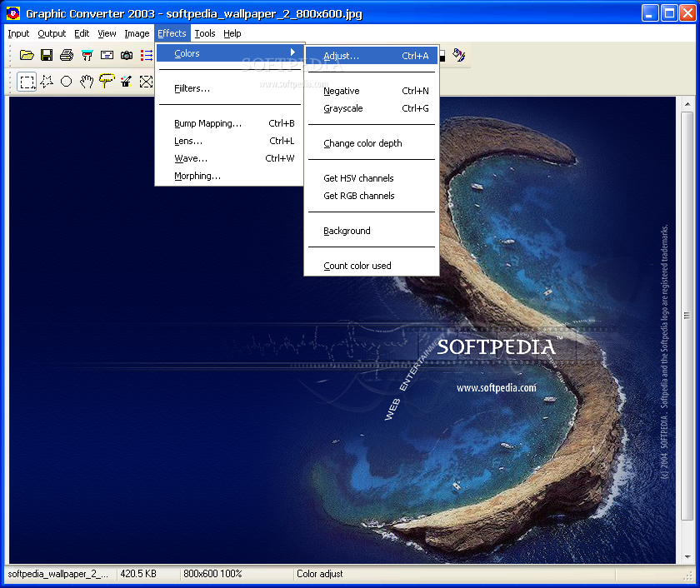This screenshot has height=588, width=700.
Task: Click the Save floppy disk icon
Action: (47, 55)
